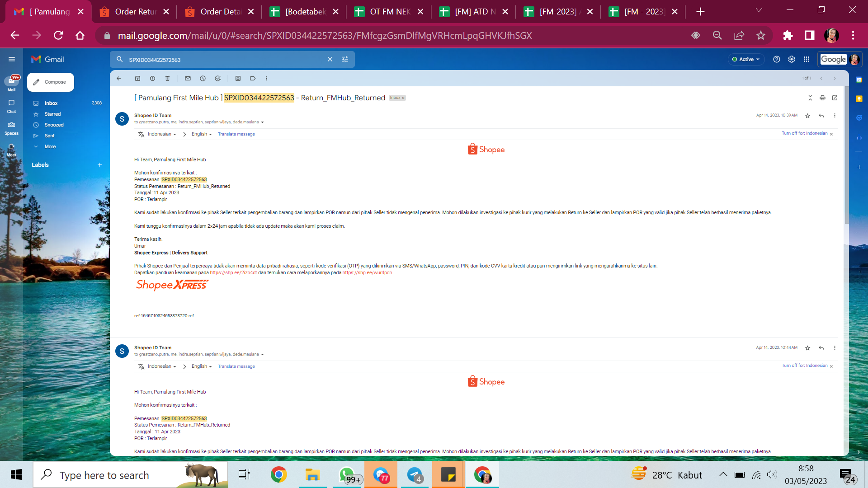Click the Compose button

pyautogui.click(x=51, y=82)
